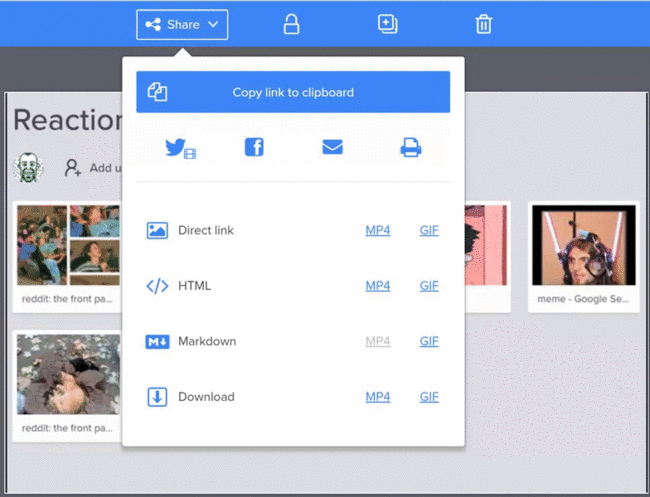This screenshot has width=650, height=497.
Task: Click the Reaction collection title
Action: (68, 120)
